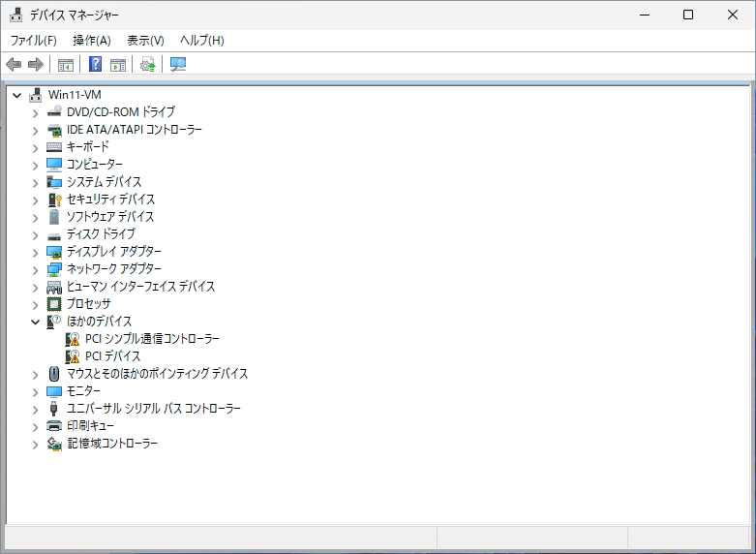Screen dimensions: 756x554
Task: Click the ディスク ドライブ icon
Action: pyautogui.click(x=54, y=236)
